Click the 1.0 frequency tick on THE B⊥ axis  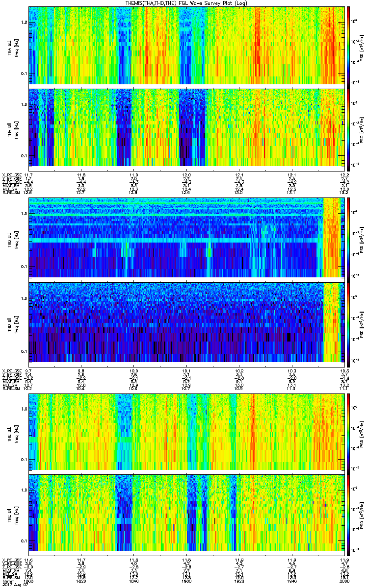coord(24,409)
